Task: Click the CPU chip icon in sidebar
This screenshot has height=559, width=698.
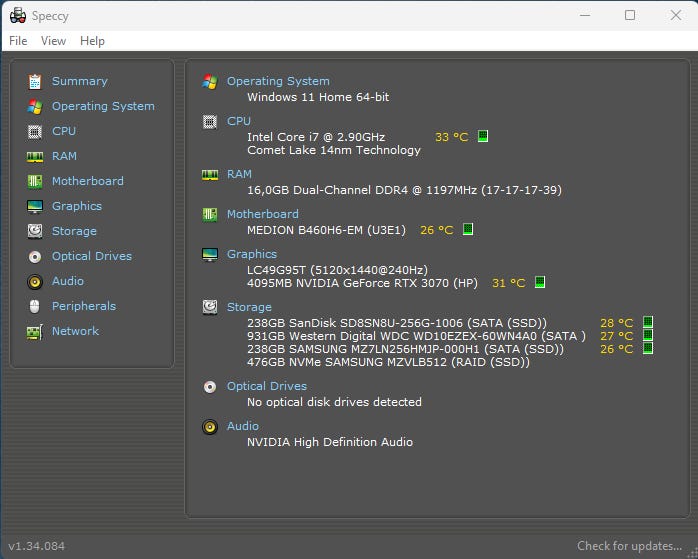Action: pyautogui.click(x=35, y=132)
